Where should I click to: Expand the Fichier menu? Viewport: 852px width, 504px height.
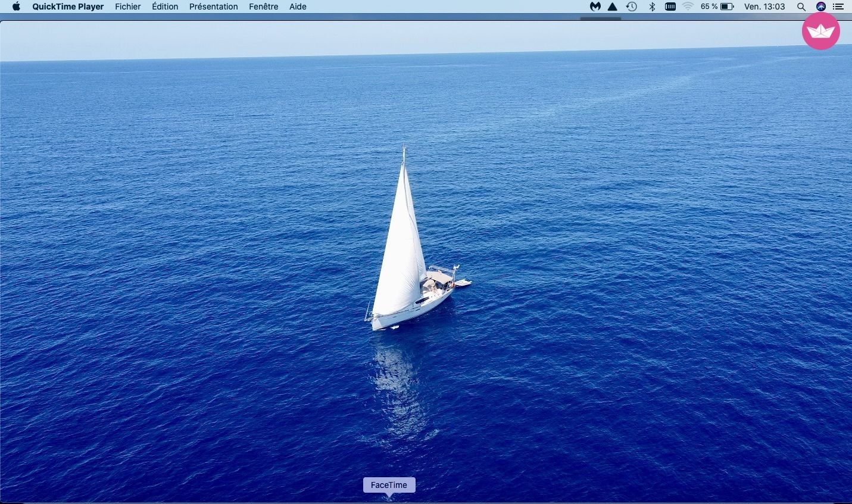[127, 7]
